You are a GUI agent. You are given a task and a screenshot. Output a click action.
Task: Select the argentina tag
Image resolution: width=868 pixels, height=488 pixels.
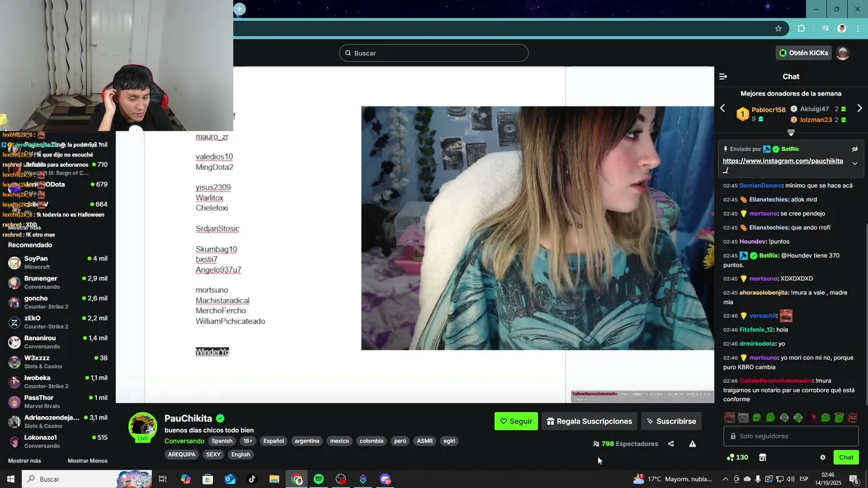coord(307,441)
